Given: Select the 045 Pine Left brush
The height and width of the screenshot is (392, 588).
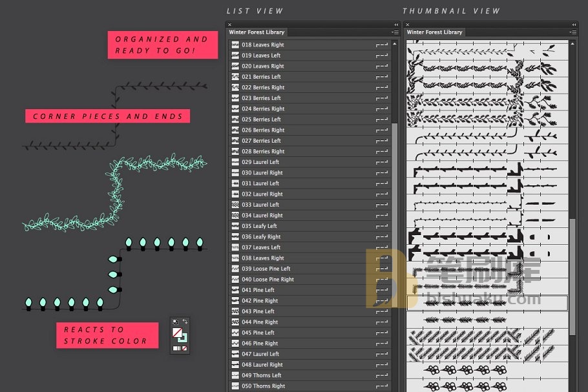Looking at the screenshot, I should (x=310, y=333).
